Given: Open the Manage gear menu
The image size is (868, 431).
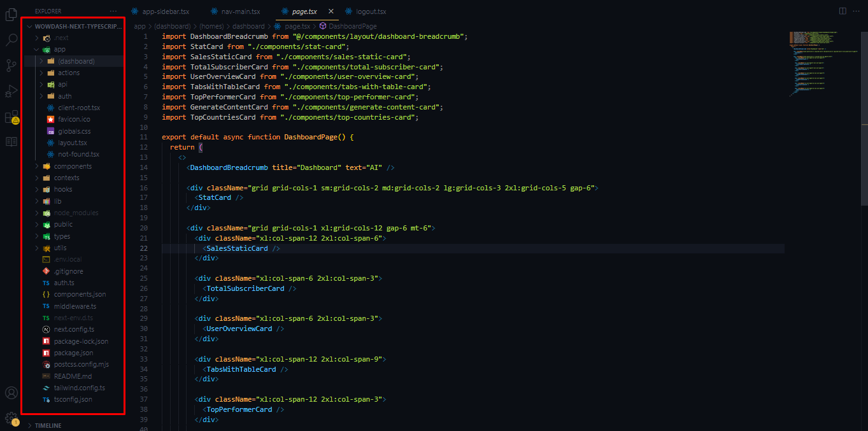Looking at the screenshot, I should [x=10, y=417].
